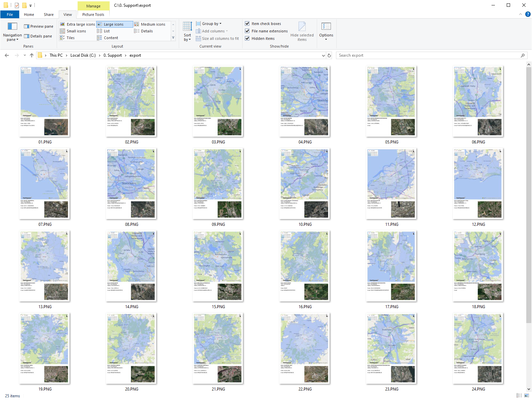The width and height of the screenshot is (532, 400).
Task: Open the Picture Tools tab
Action: click(x=93, y=15)
